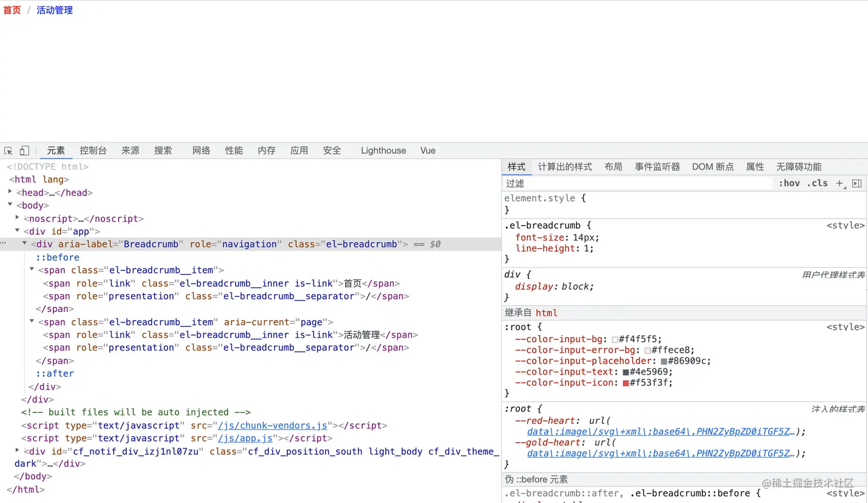This screenshot has width=868, height=503.
Task: Expand the noscript element node
Action: 17,218
